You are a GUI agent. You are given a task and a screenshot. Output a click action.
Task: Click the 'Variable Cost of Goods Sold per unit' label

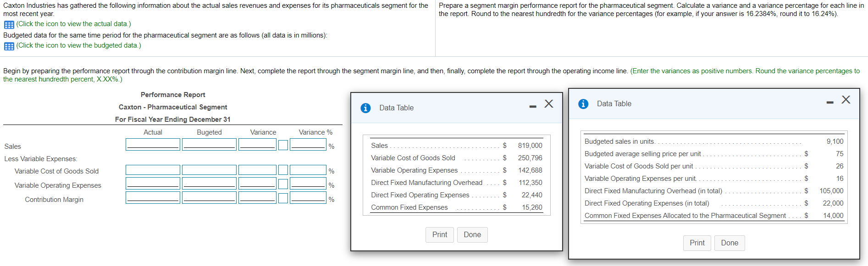click(639, 166)
